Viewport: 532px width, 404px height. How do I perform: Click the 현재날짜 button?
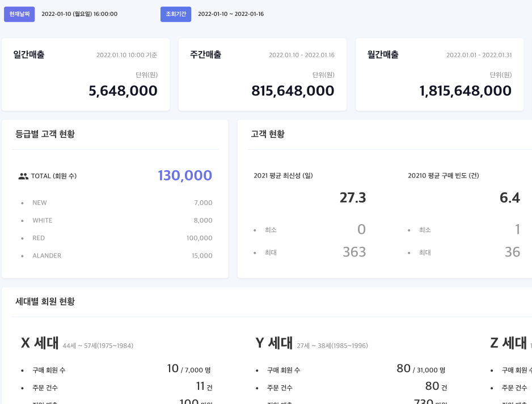pos(19,14)
